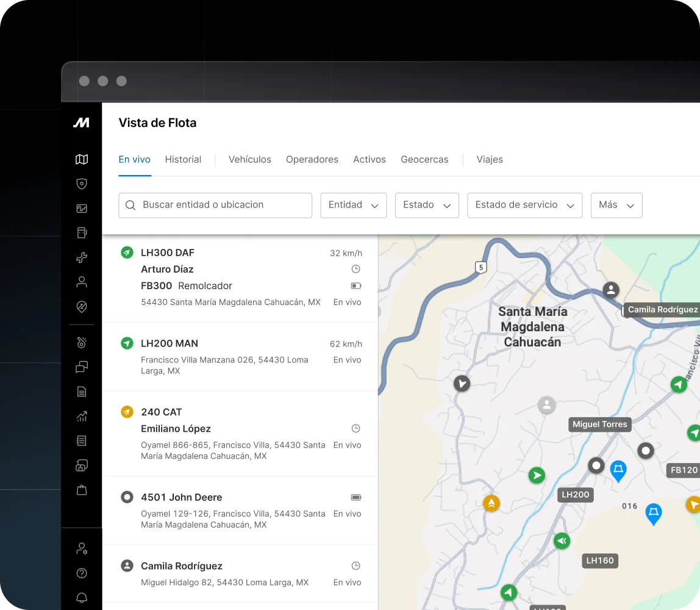This screenshot has height=610, width=700.
Task: Click the growth chart reports icon
Action: pos(82,416)
